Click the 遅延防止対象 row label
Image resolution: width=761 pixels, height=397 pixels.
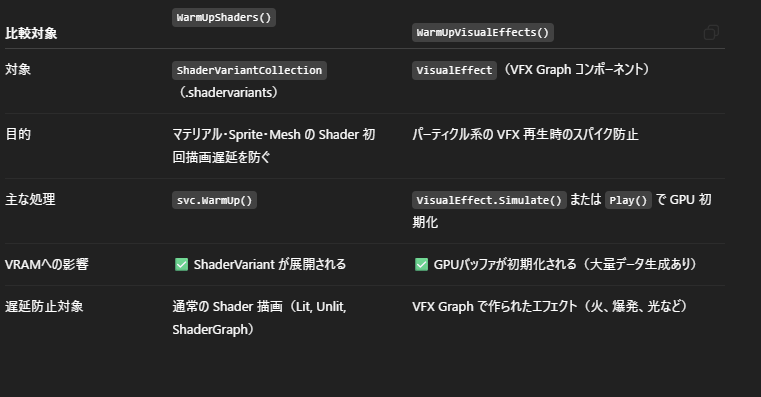tap(44, 307)
